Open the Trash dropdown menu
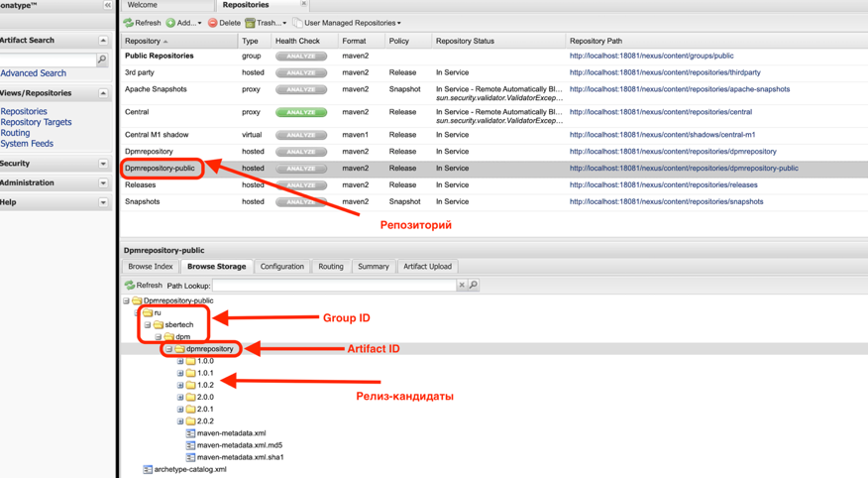This screenshot has width=868, height=478. tap(266, 23)
